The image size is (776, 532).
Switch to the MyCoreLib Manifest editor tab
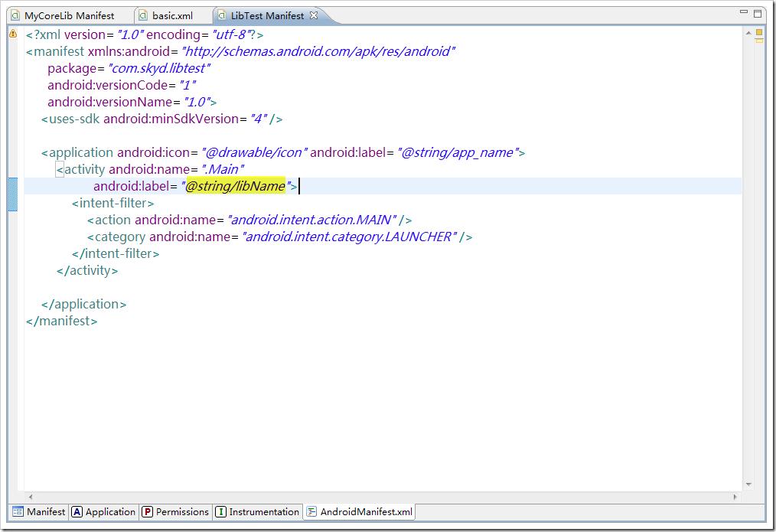coord(69,15)
